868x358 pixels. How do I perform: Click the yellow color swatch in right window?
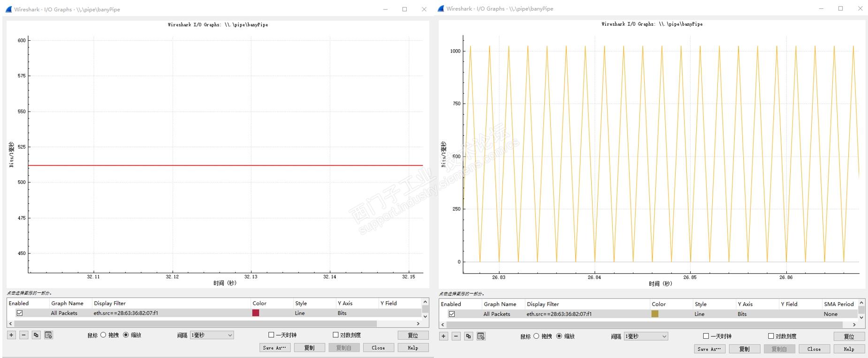[x=655, y=314]
